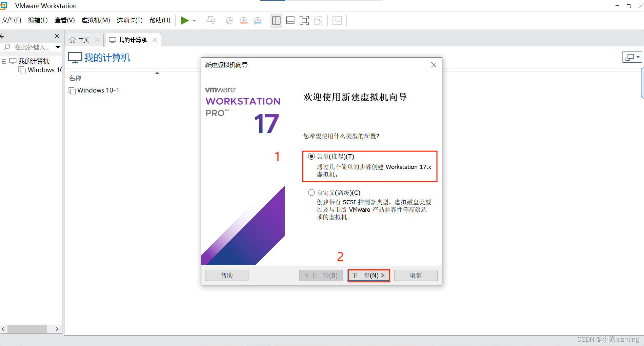Click the VMware Workstation app icon in title bar
Image resolution: width=644 pixels, height=346 pixels.
pos(3,5)
